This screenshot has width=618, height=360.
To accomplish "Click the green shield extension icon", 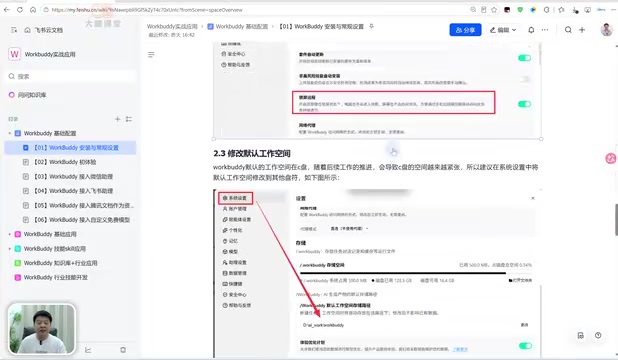I will (x=520, y=10).
